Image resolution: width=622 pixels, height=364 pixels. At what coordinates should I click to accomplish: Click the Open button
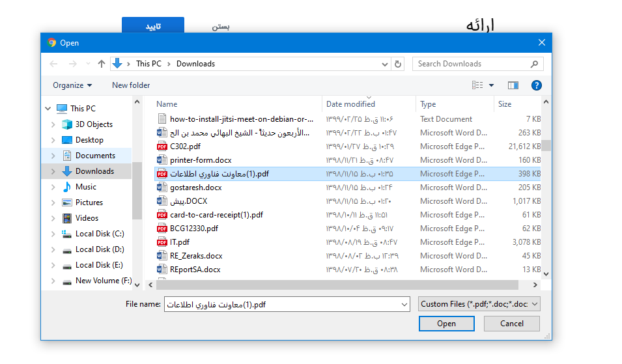click(446, 324)
